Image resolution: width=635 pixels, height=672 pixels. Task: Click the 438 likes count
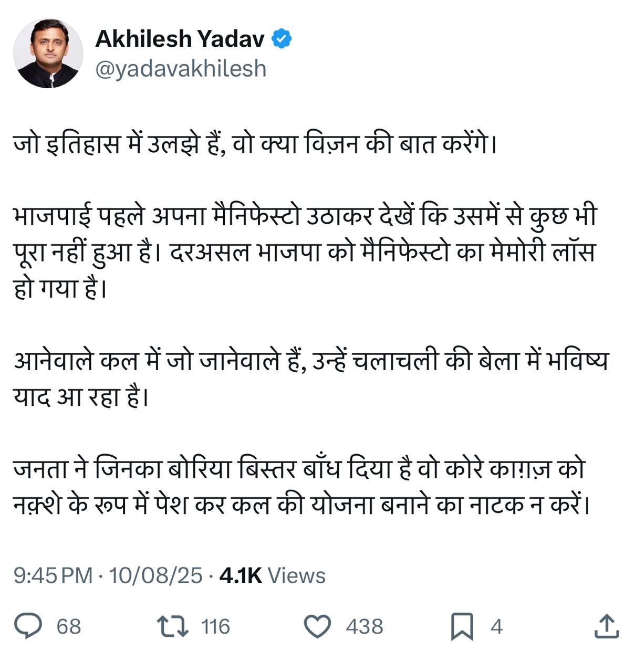coord(365,627)
